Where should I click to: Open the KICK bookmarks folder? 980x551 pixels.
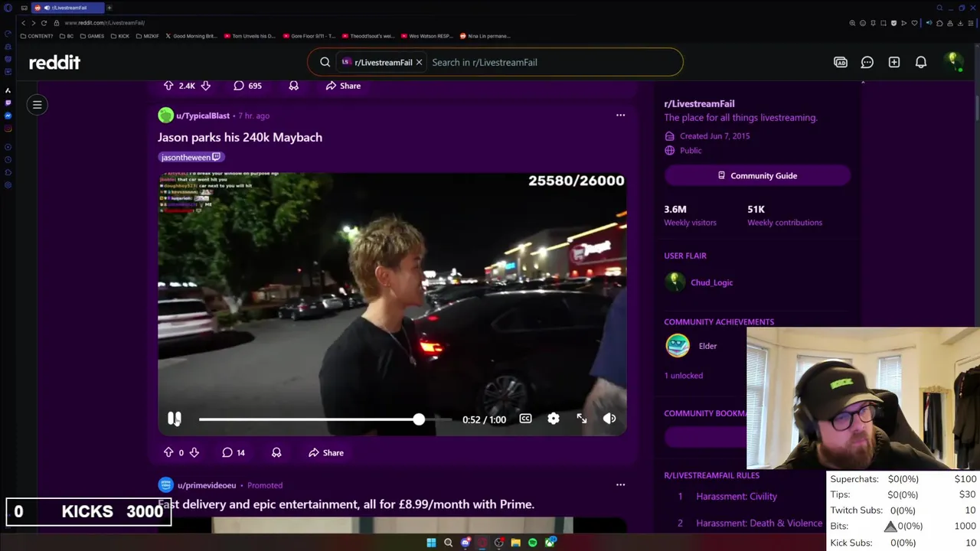coord(120,36)
